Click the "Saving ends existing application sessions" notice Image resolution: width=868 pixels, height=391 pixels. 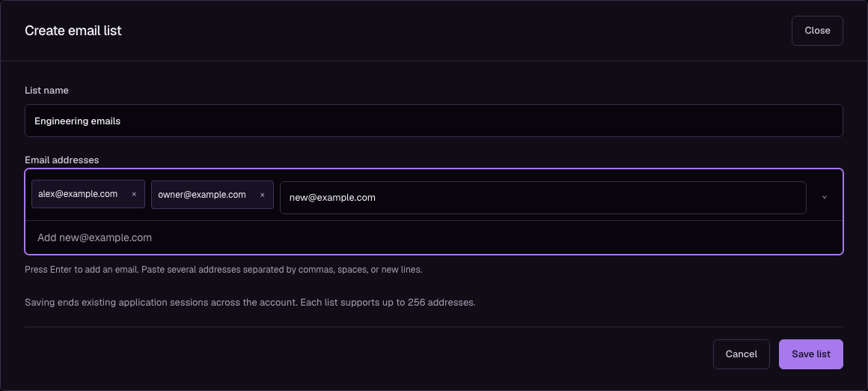[250, 303]
